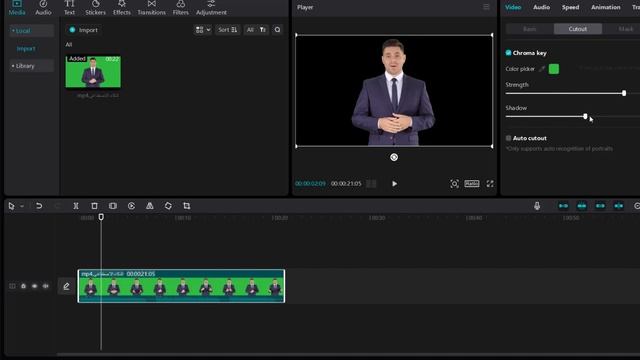Expand the Library section
Image resolution: width=640 pixels, height=360 pixels.
pos(31,66)
